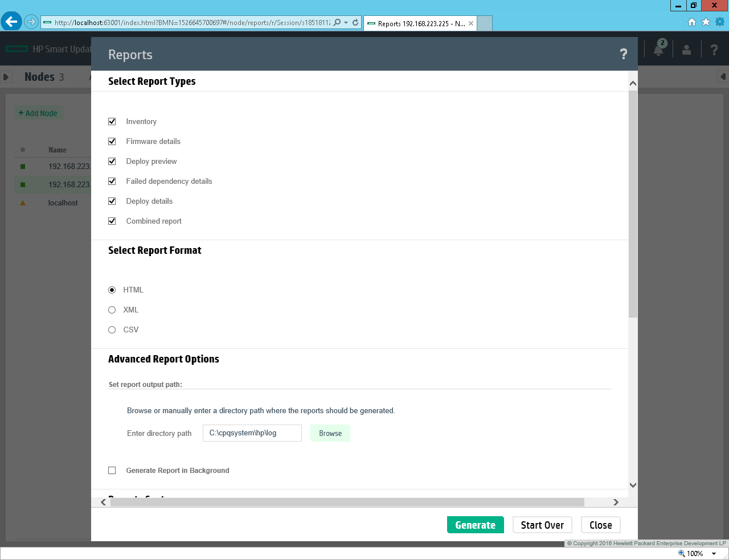This screenshot has width=729, height=560.
Task: Click the directory path input field
Action: click(252, 433)
